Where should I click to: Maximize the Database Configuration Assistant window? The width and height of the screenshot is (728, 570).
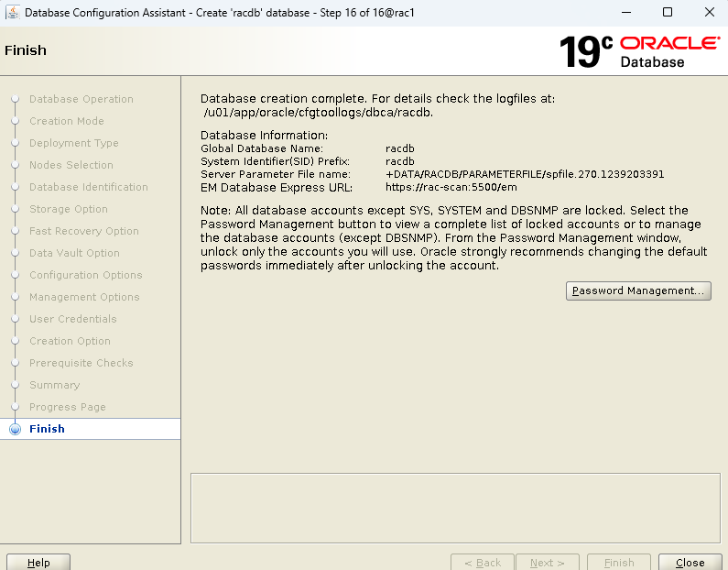[x=668, y=12]
